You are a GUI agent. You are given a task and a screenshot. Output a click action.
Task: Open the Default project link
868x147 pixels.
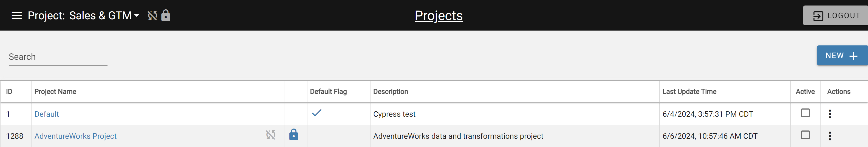(x=47, y=114)
